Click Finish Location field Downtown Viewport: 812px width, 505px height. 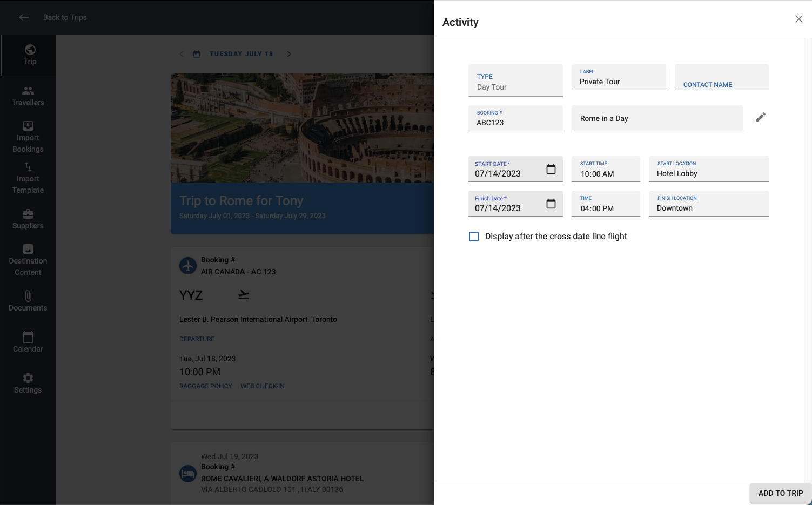(709, 204)
